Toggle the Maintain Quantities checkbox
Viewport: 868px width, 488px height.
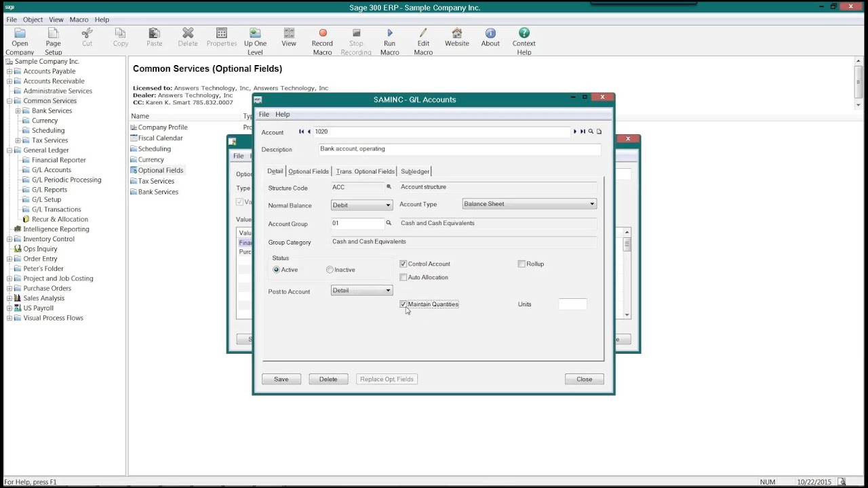coord(403,304)
